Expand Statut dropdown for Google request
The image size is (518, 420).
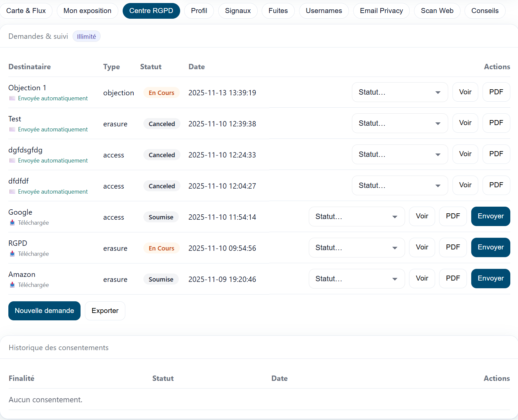(x=356, y=217)
